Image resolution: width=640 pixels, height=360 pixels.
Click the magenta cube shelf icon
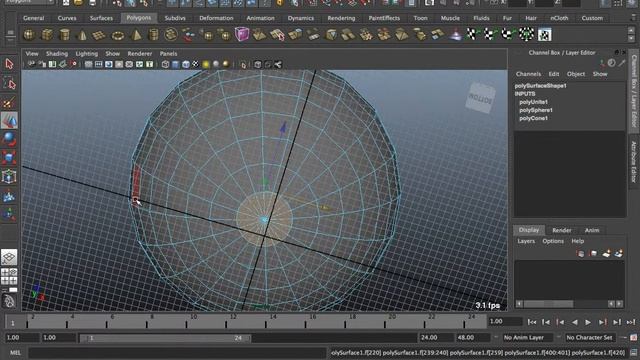pyautogui.click(x=242, y=34)
